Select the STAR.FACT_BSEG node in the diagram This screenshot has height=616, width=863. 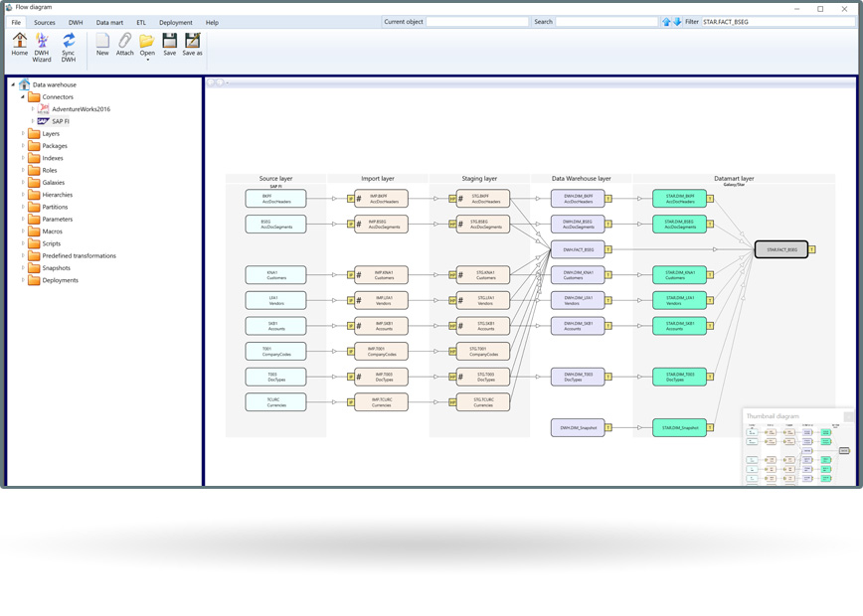click(781, 249)
